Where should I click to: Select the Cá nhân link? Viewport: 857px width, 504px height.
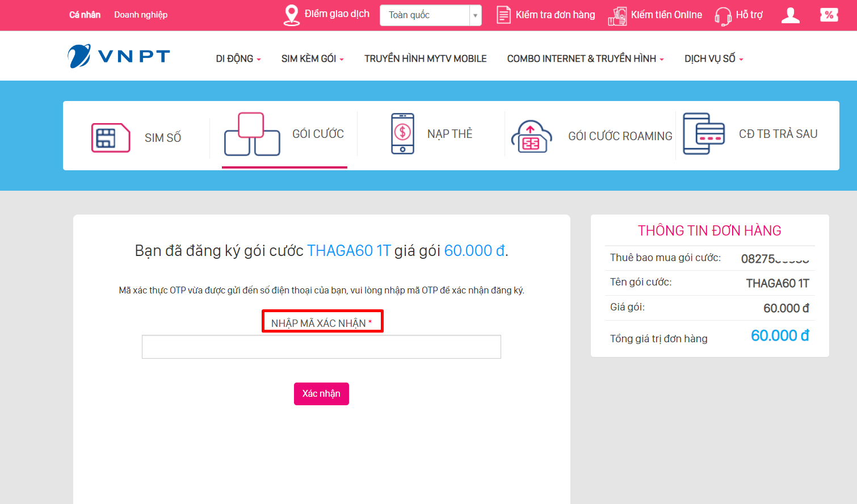pyautogui.click(x=85, y=15)
